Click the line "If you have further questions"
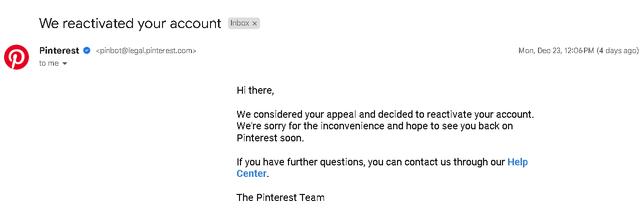This screenshot has height=217, width=644. pyautogui.click(x=382, y=162)
